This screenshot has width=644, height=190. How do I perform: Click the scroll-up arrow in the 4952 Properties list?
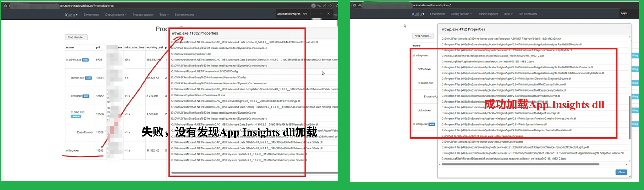pyautogui.click(x=629, y=37)
